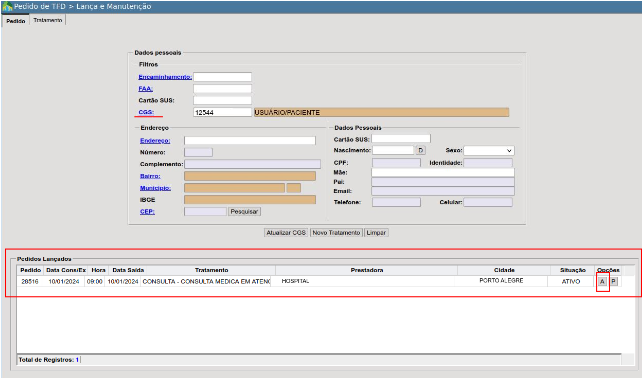The image size is (642, 378).
Task: Click the Município link
Action: [x=155, y=188]
